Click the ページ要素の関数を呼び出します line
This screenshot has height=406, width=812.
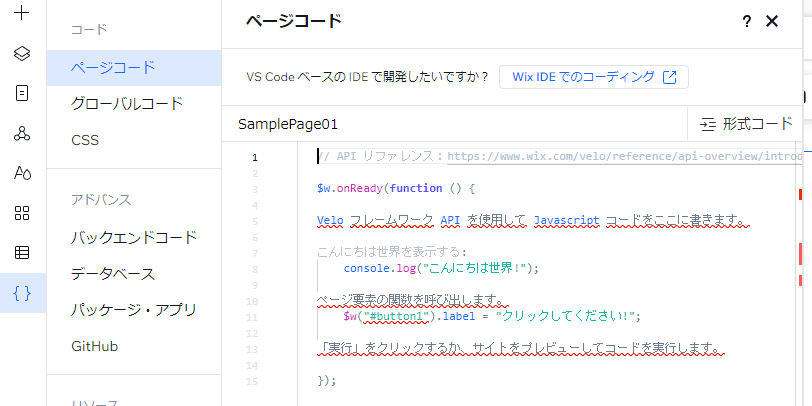413,301
